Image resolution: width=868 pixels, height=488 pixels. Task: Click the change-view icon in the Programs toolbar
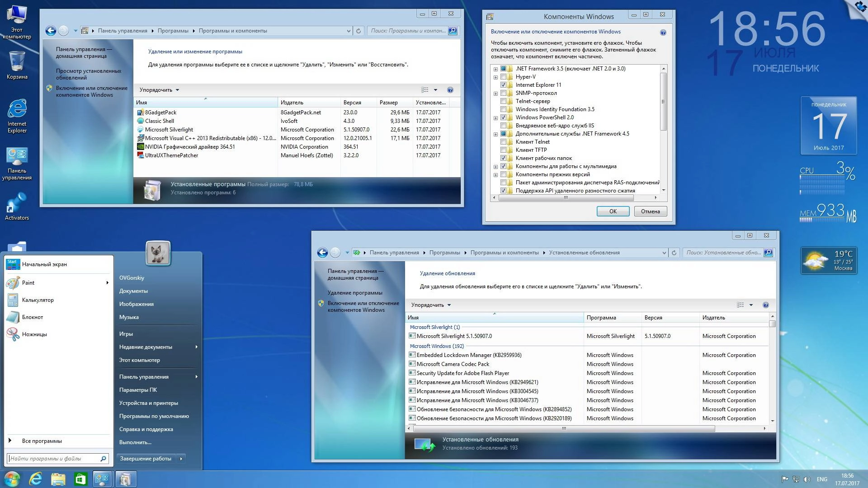tap(425, 89)
